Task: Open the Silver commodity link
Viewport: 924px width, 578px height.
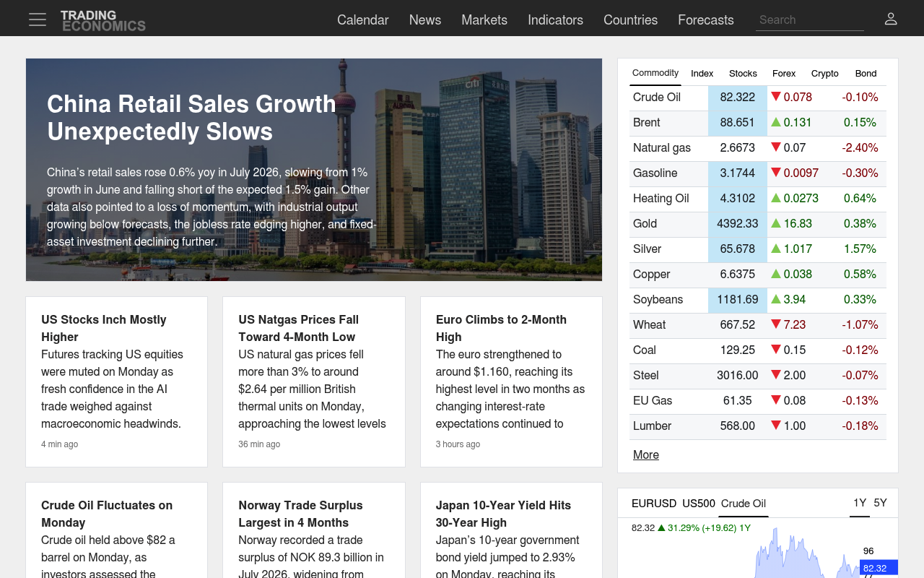Action: pyautogui.click(x=647, y=249)
